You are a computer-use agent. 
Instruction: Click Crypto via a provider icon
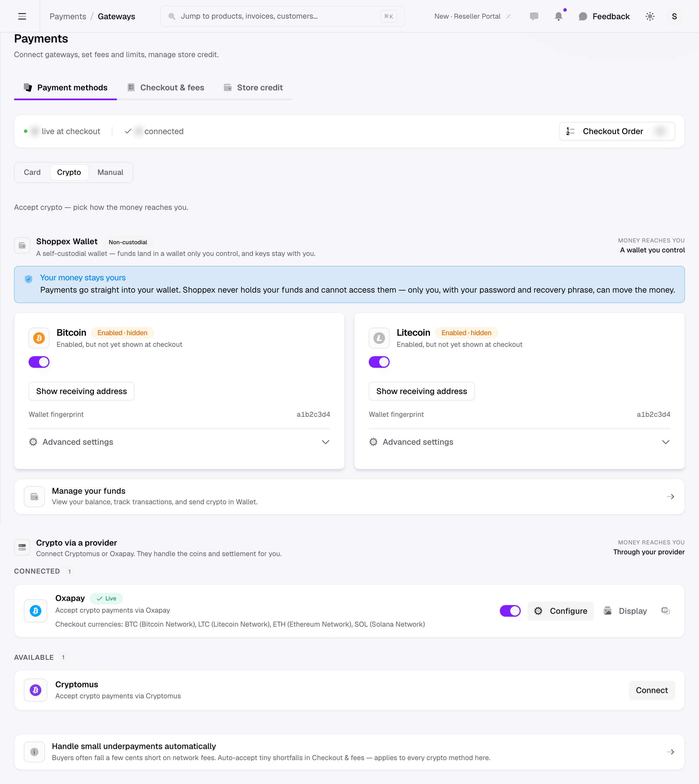[x=22, y=547]
